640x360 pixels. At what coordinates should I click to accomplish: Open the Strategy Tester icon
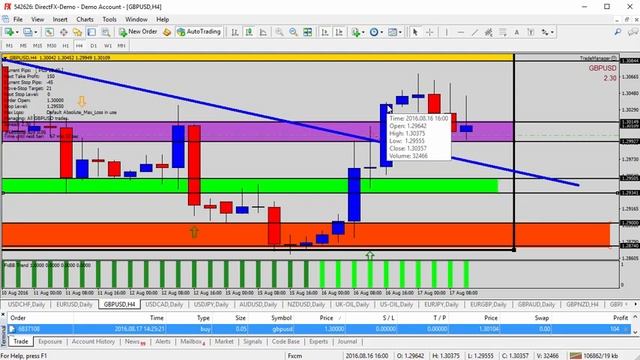(106, 32)
